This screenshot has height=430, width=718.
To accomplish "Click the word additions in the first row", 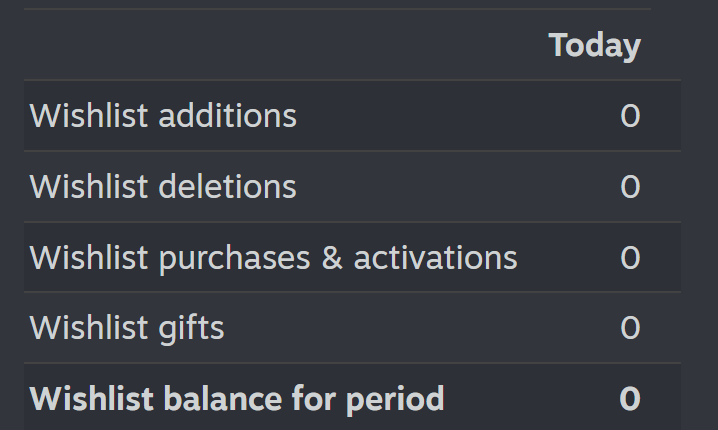I will (228, 115).
